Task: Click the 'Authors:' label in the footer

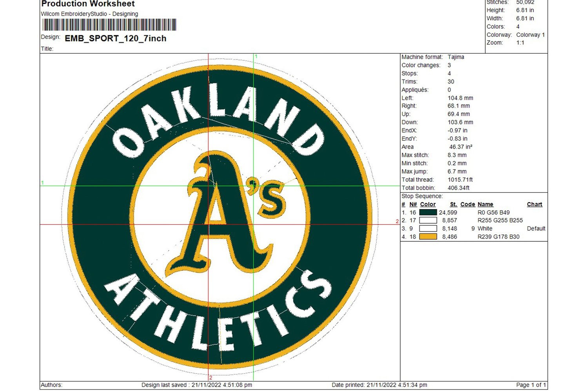Action: (x=52, y=385)
